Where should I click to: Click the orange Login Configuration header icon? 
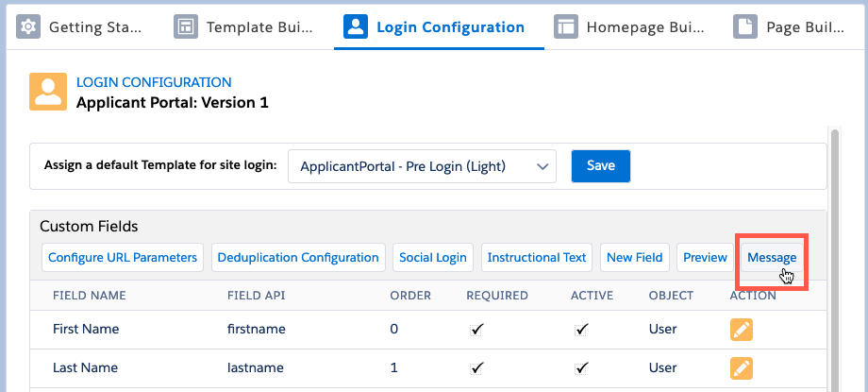pos(47,93)
